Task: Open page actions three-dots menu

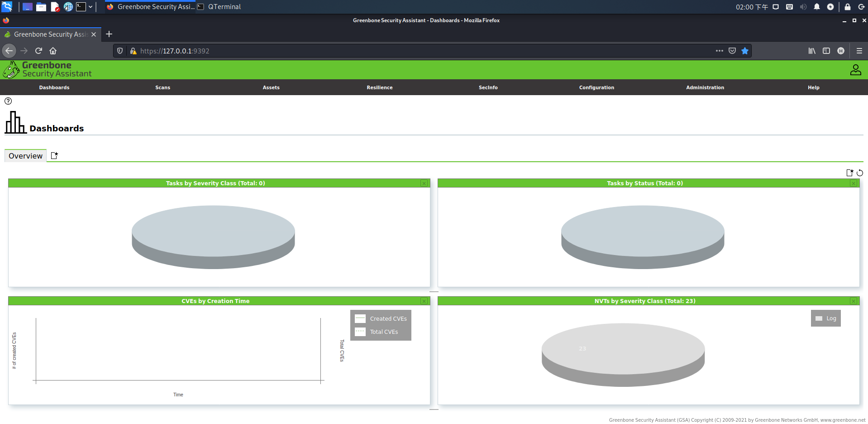Action: tap(720, 51)
